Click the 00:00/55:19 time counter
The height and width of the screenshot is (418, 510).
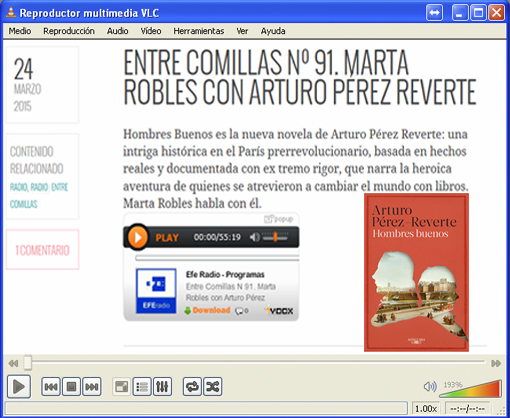(x=217, y=237)
